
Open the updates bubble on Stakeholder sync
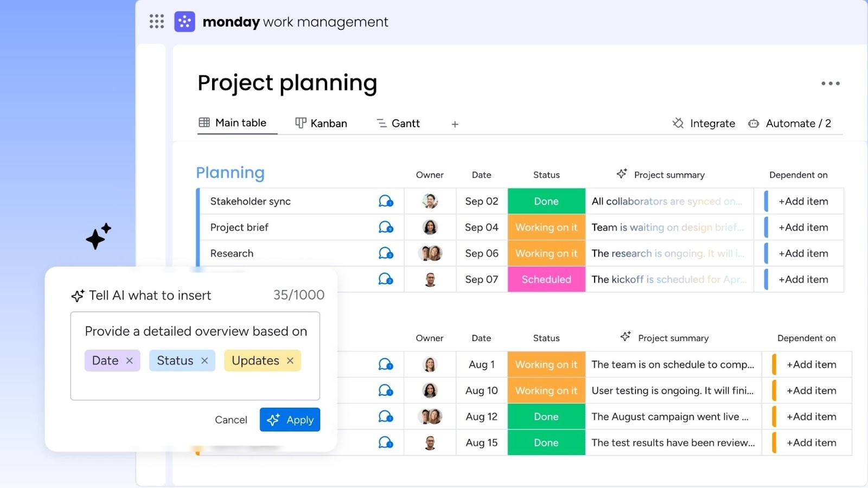pos(385,201)
